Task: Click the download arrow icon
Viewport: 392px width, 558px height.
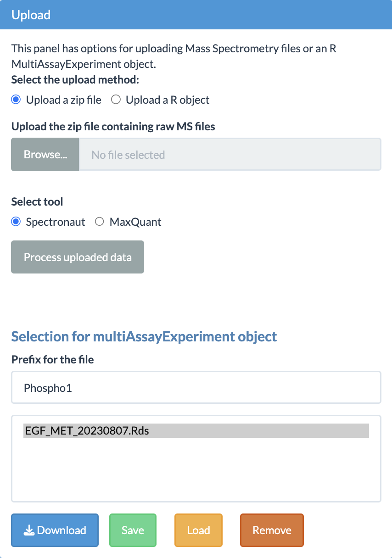Action: coord(29,530)
